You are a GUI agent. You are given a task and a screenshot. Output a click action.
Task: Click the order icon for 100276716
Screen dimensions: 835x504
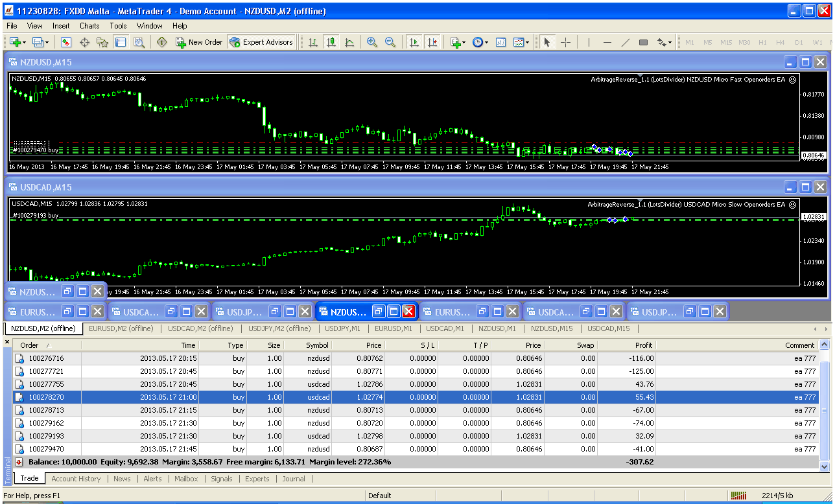click(x=19, y=358)
